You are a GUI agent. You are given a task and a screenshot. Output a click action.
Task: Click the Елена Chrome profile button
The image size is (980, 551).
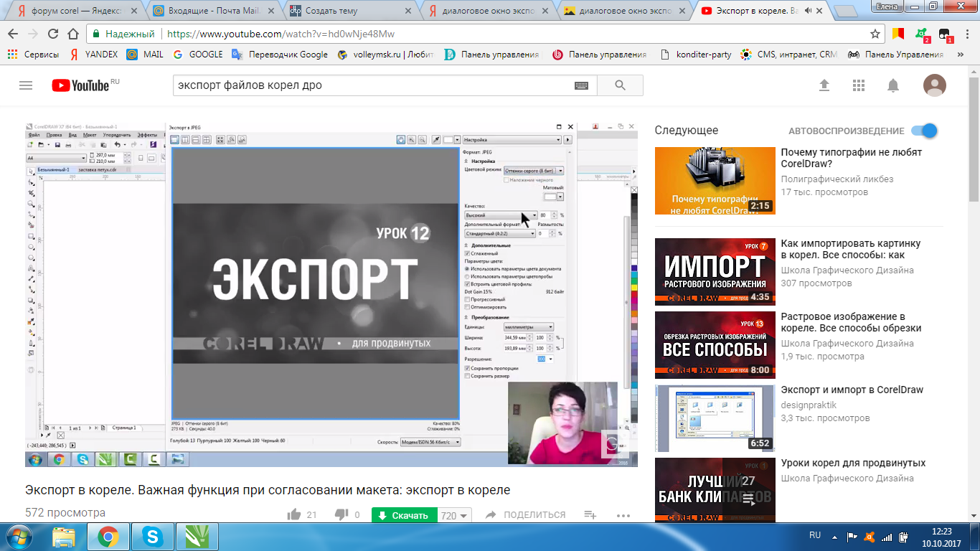tap(887, 6)
